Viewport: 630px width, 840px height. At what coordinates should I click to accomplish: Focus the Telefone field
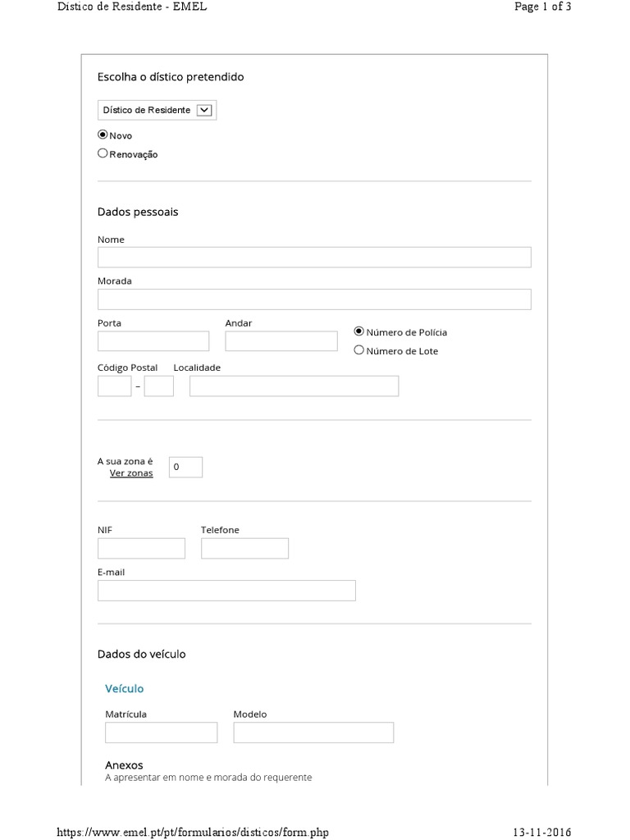(x=244, y=549)
